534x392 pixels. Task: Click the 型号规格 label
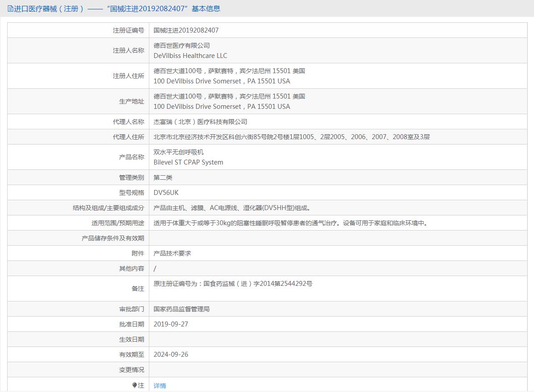tap(131, 193)
